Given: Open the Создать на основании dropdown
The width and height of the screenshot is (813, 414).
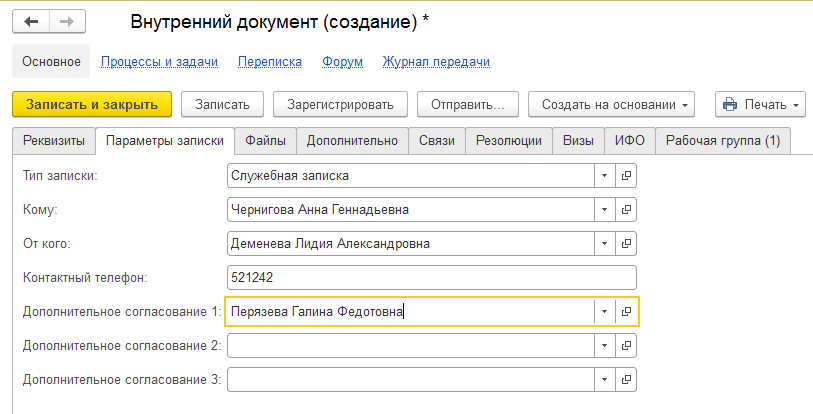Looking at the screenshot, I should pyautogui.click(x=611, y=104).
